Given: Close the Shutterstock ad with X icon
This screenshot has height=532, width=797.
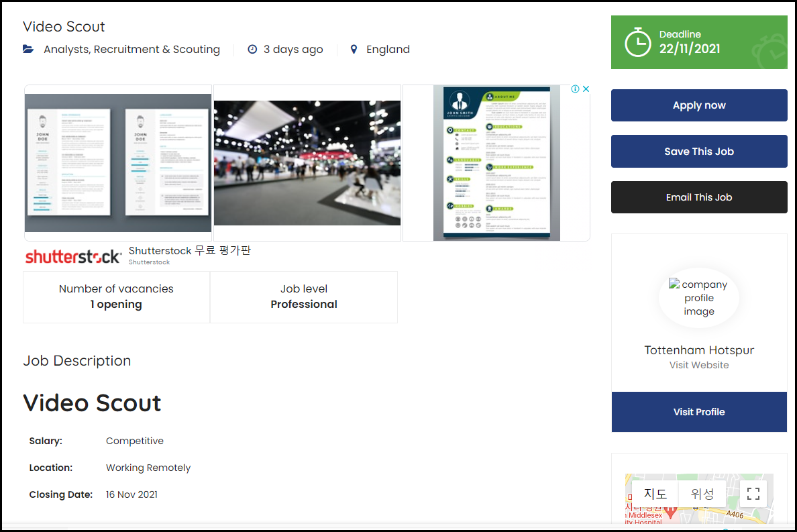Looking at the screenshot, I should pyautogui.click(x=585, y=89).
